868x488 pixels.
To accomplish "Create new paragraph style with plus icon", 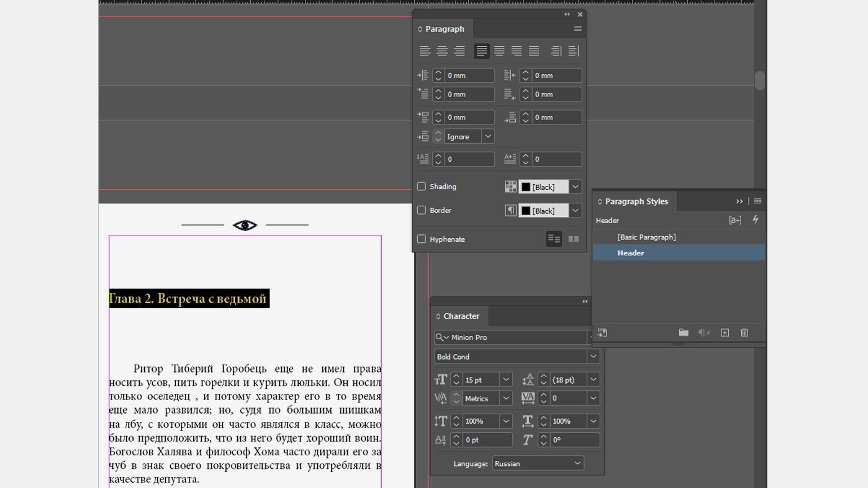I will tap(725, 333).
